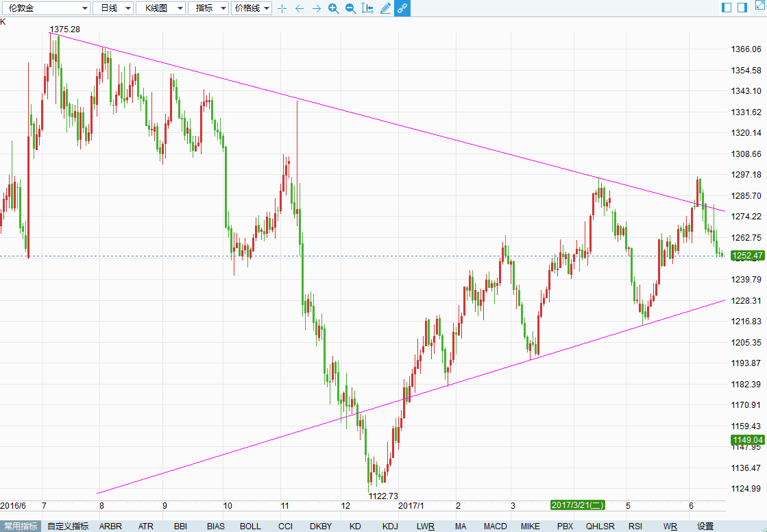Open the 日线 timeframe dropdown
The image size is (767, 532).
pos(112,8)
